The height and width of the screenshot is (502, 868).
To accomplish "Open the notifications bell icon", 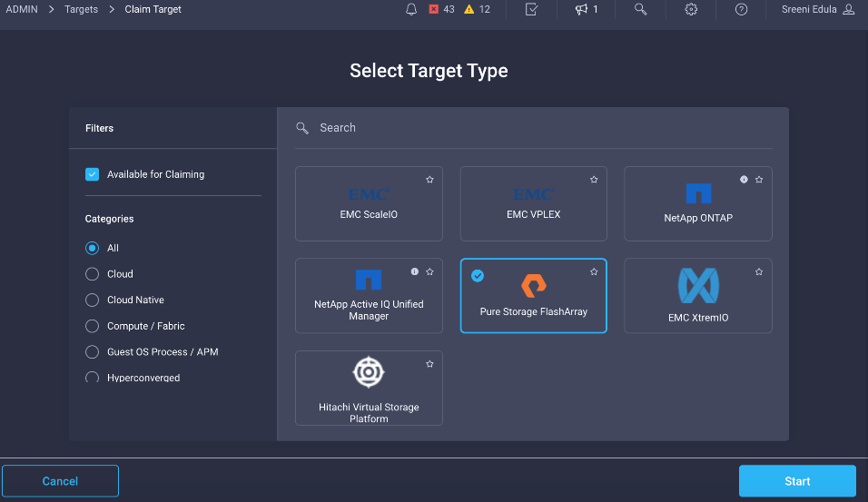I will tap(411, 9).
